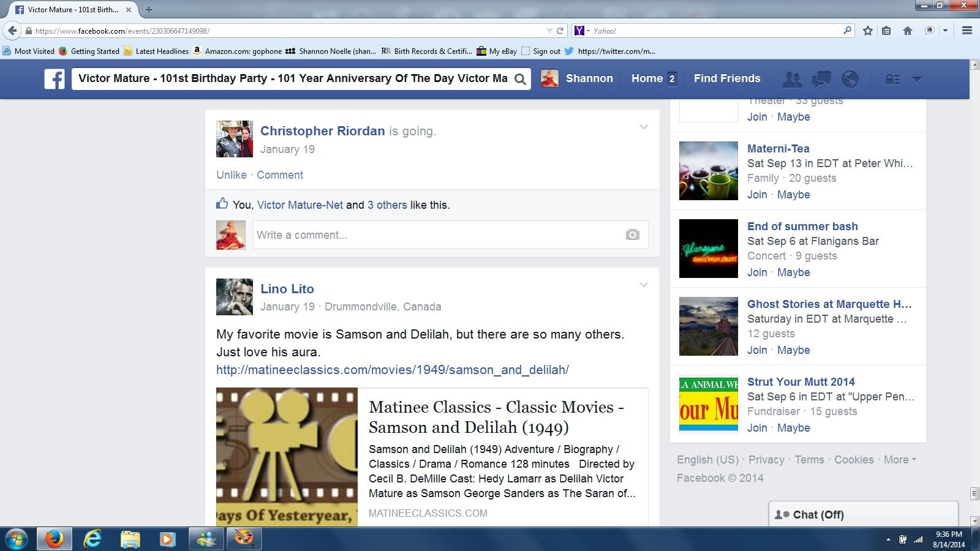Open the Chat (Off) bar
980x551 pixels.
point(864,514)
